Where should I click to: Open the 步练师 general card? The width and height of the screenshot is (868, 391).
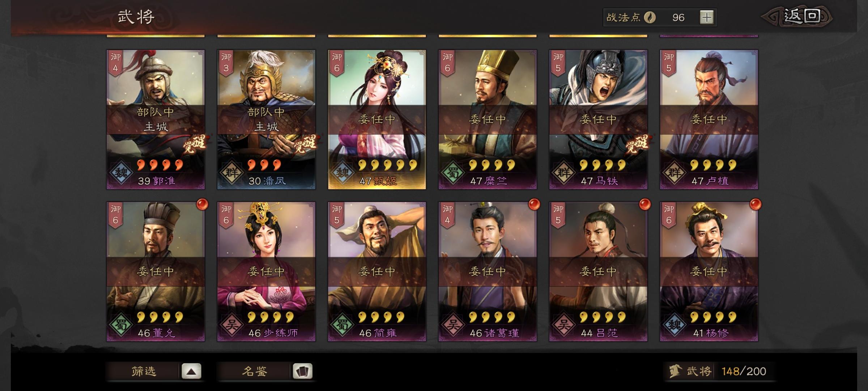(266, 272)
